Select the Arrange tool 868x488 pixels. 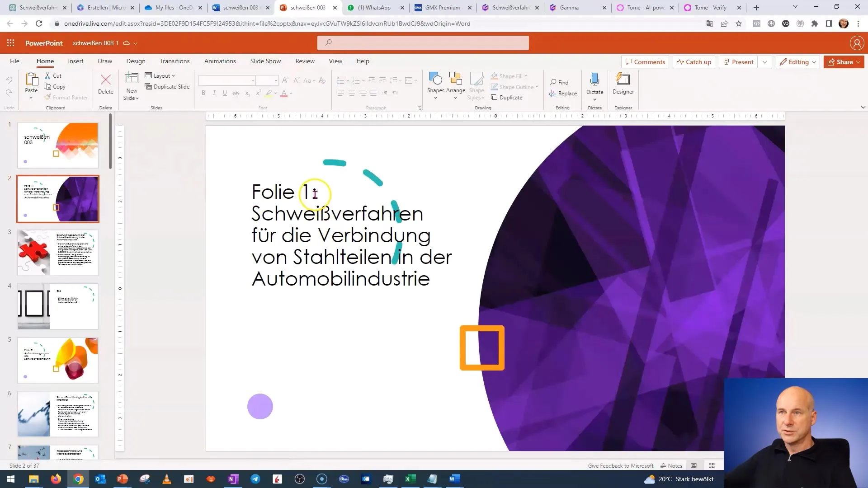[x=455, y=86]
